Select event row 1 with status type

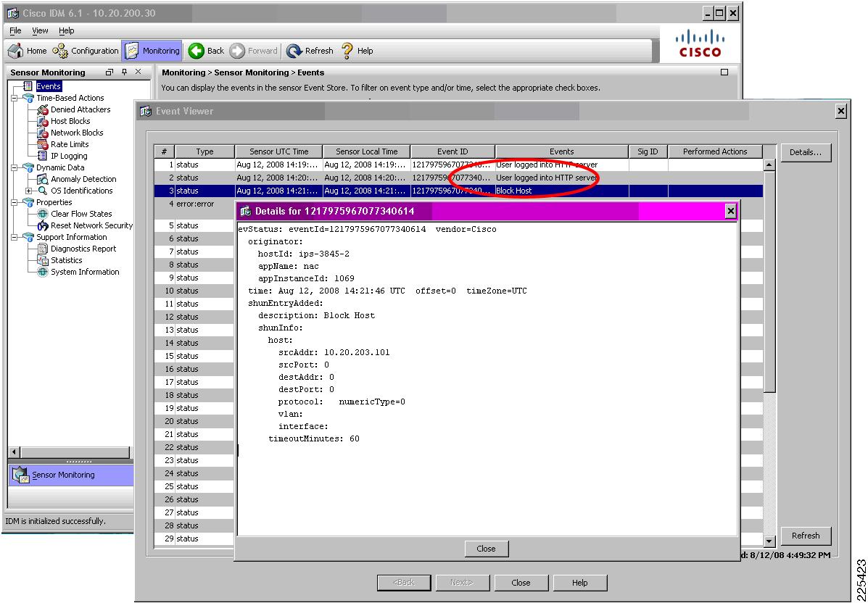458,165
